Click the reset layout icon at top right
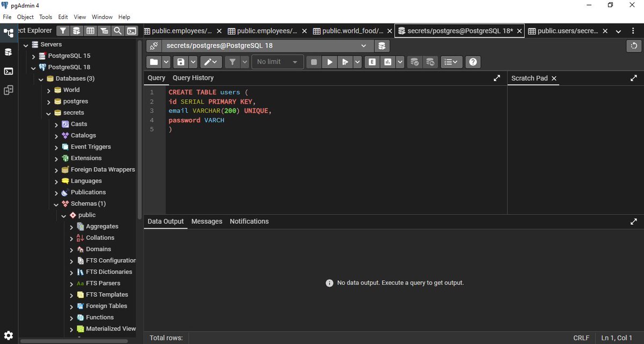This screenshot has height=344, width=644. pos(634,46)
